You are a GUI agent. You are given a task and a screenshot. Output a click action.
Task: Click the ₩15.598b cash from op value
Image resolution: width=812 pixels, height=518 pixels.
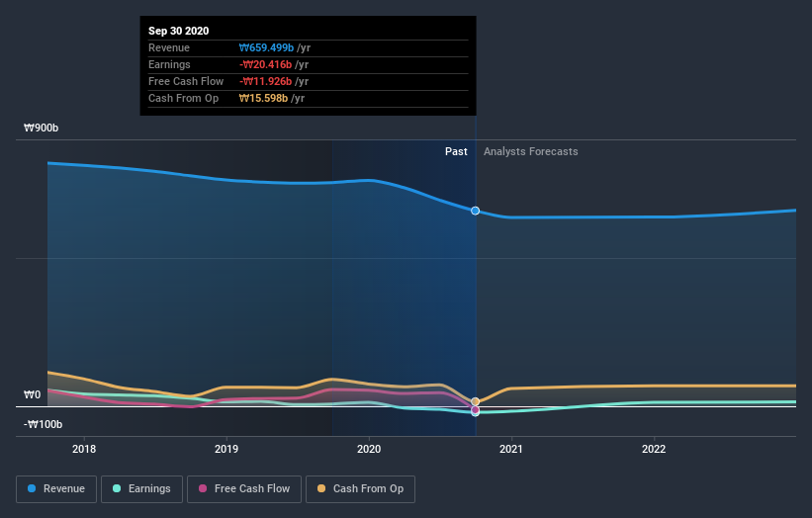[263, 98]
